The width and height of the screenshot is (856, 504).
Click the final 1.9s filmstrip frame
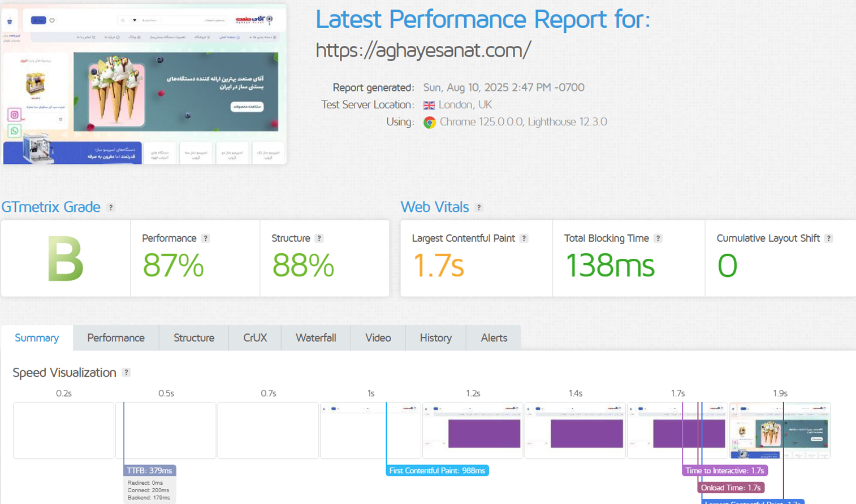pyautogui.click(x=780, y=431)
